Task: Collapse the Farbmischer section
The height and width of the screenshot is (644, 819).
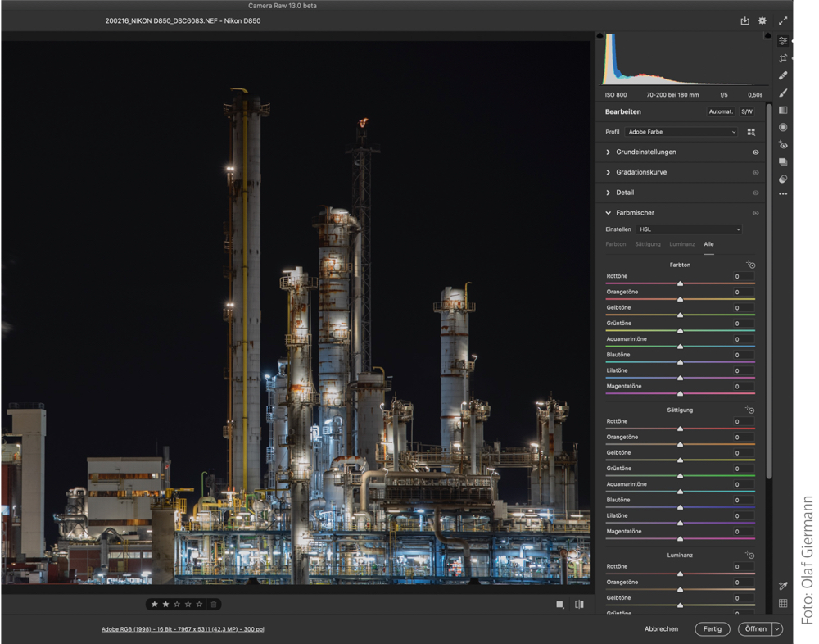Action: point(609,213)
